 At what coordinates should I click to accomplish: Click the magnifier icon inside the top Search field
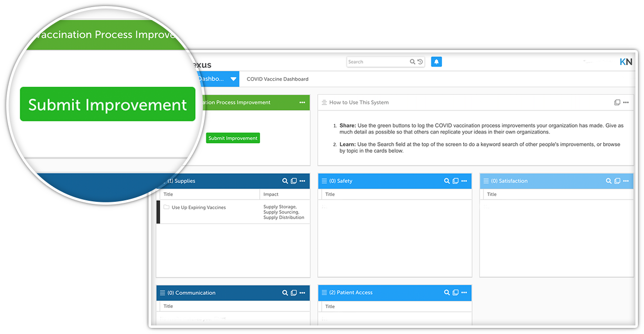tap(412, 62)
